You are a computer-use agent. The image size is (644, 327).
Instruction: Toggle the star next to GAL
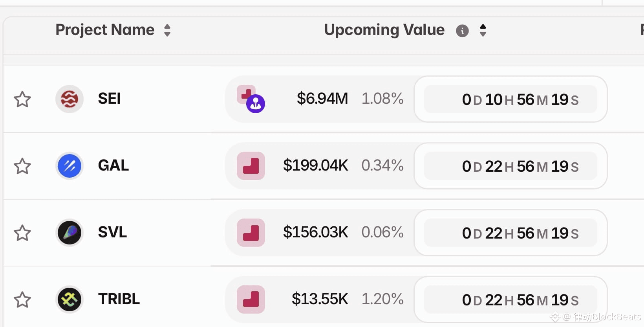click(22, 166)
